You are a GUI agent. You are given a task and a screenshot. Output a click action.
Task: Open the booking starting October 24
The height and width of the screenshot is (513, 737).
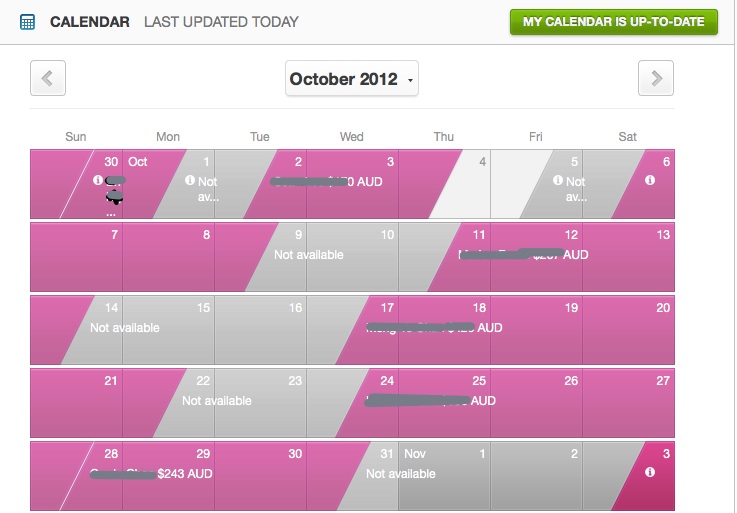430,401
